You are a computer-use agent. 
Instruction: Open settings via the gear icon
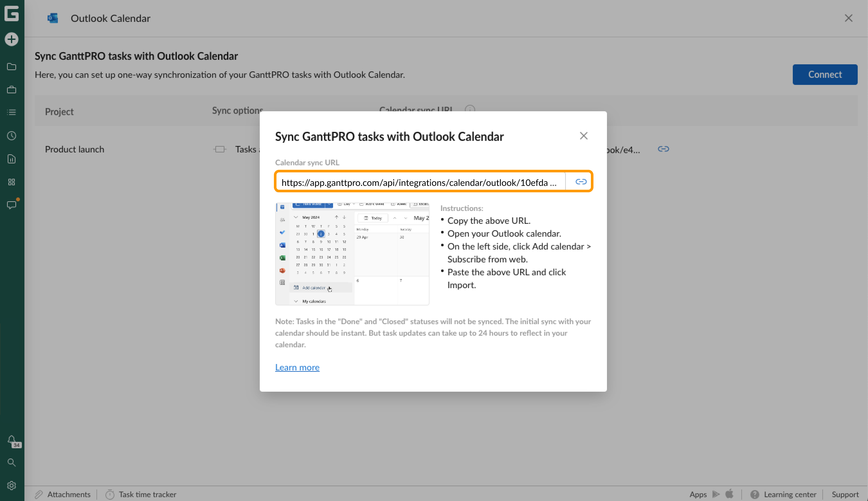click(x=11, y=486)
